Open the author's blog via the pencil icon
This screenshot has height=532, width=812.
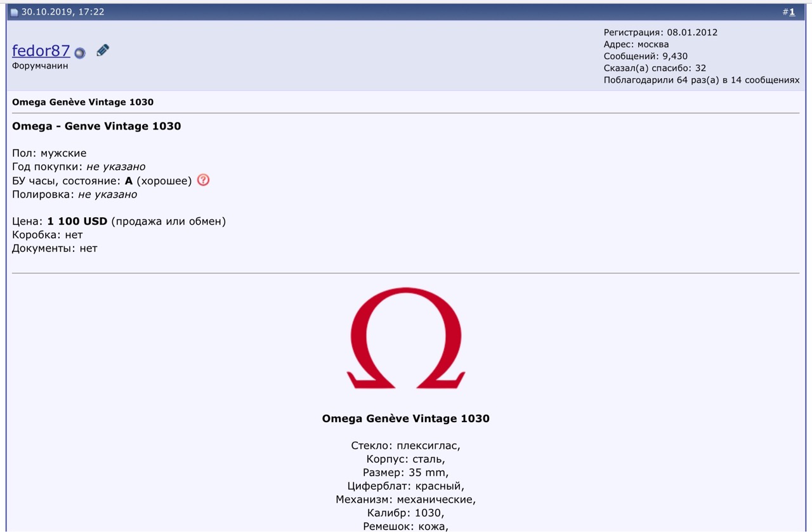click(x=103, y=50)
